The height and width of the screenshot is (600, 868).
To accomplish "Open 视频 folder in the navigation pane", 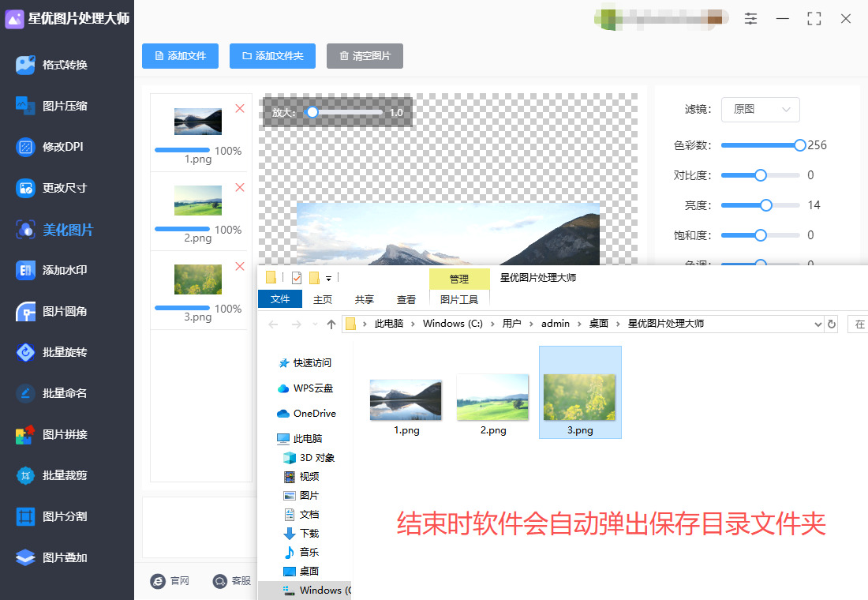I will [x=301, y=477].
